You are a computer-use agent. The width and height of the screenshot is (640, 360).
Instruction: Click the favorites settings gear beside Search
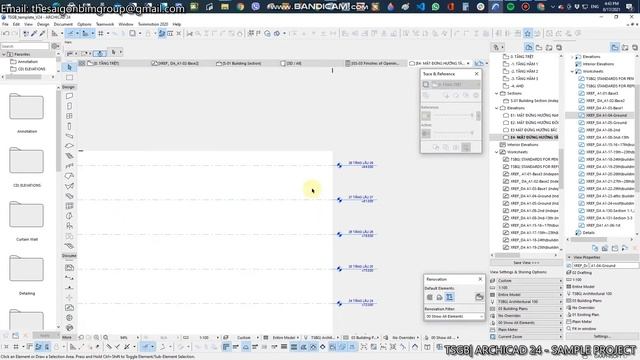click(55, 46)
